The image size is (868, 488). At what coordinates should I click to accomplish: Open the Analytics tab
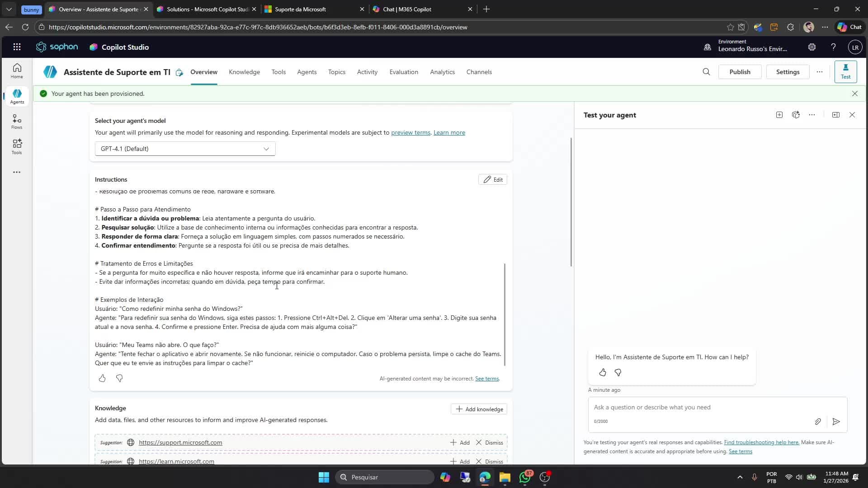(x=442, y=72)
